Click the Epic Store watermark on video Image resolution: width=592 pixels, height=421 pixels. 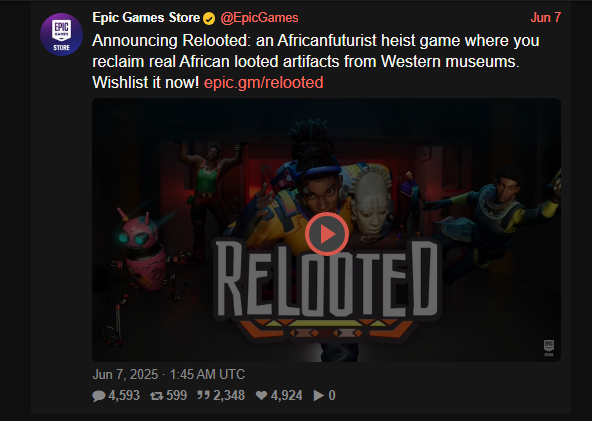[549, 348]
